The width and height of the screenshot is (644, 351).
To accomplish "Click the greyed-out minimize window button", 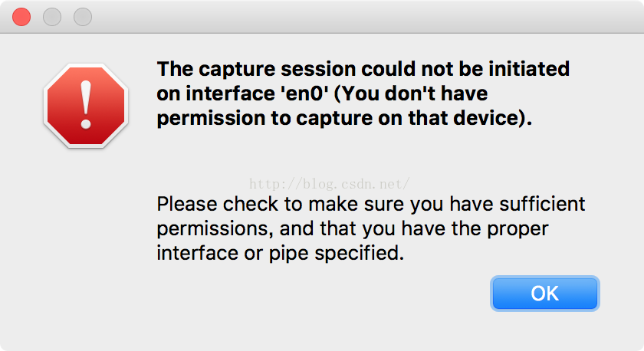I will pos(52,17).
